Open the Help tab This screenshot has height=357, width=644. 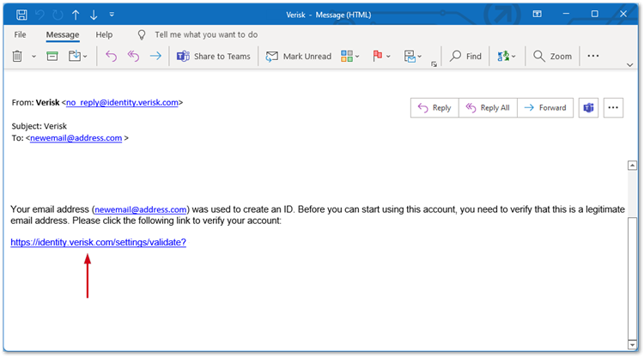104,34
